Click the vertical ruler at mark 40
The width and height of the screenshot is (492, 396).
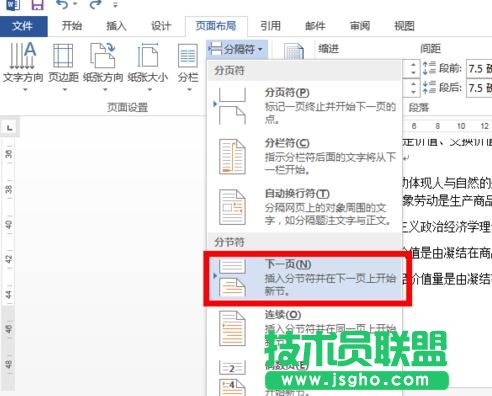tap(9, 225)
